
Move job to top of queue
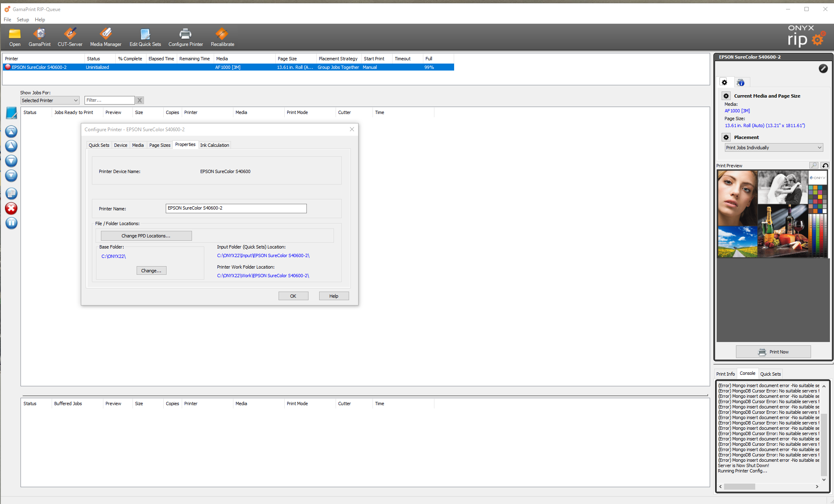click(11, 131)
